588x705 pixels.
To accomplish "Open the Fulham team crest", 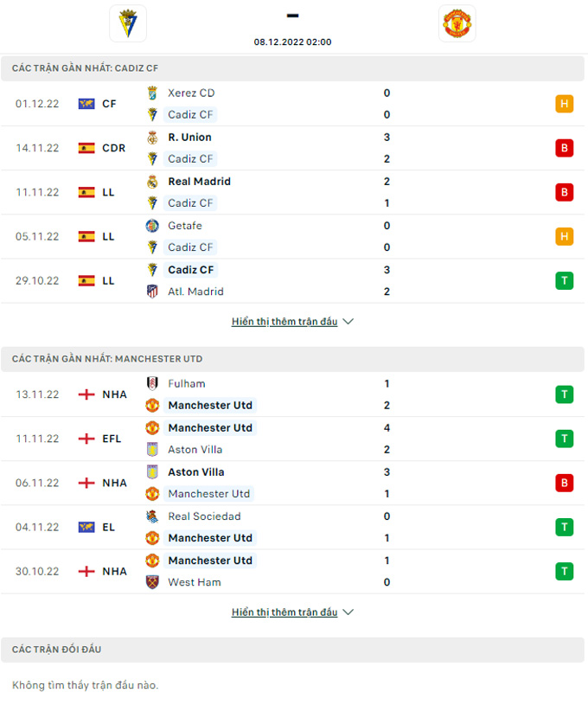I will click(x=152, y=383).
